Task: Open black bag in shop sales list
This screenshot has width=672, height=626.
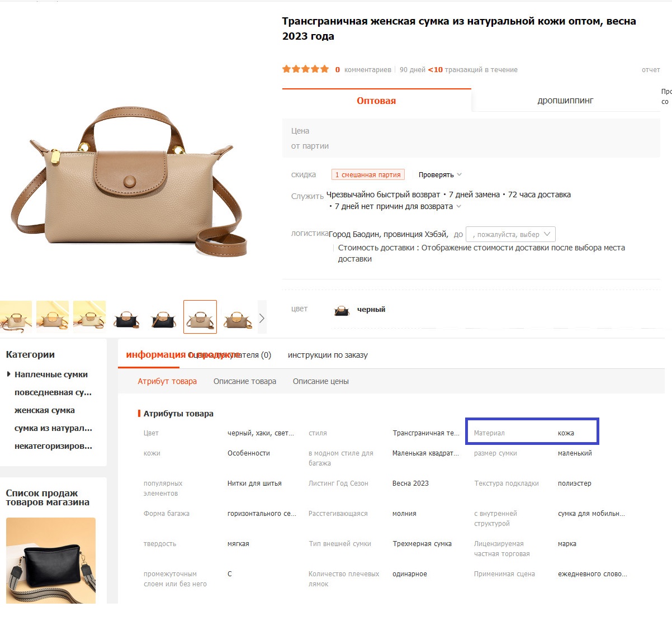Action: click(x=51, y=560)
